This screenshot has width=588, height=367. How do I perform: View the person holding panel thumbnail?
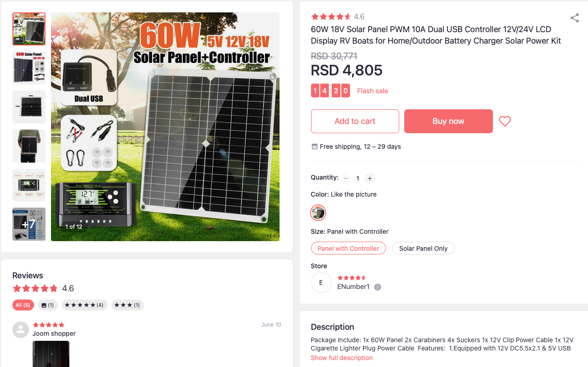29,146
